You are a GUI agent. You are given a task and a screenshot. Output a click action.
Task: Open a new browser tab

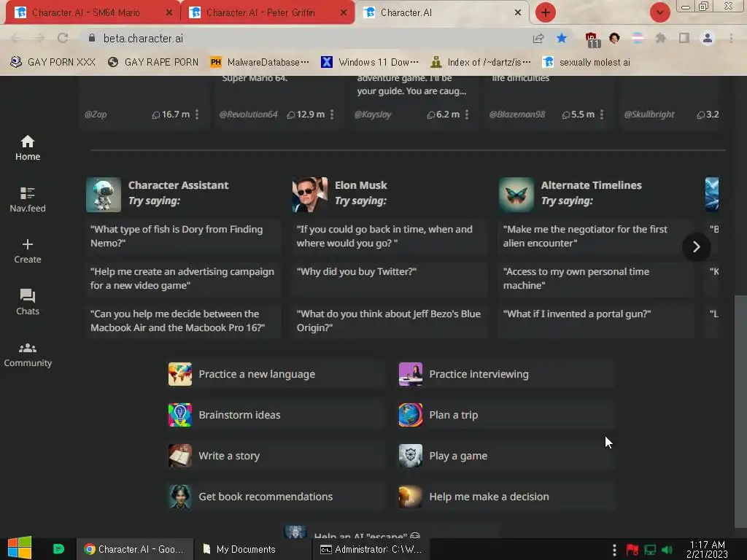(x=546, y=12)
